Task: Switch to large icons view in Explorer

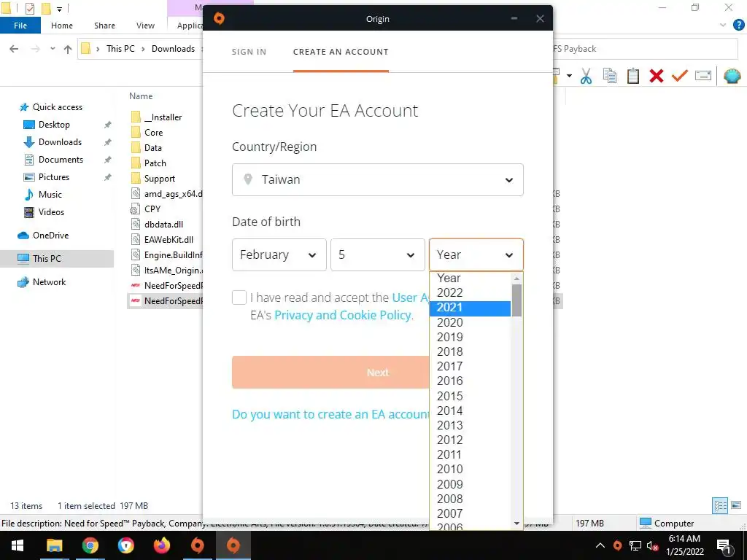Action: [x=736, y=505]
